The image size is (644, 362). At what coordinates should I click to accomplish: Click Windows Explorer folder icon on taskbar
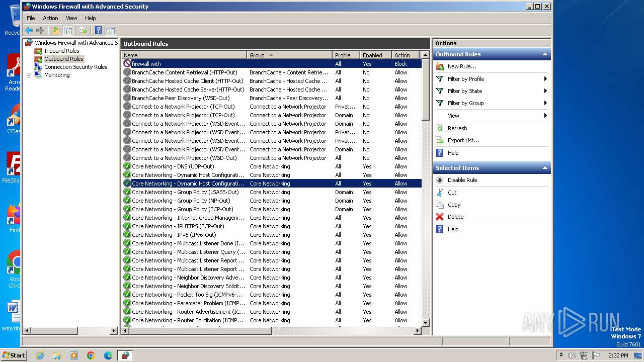[57, 355]
